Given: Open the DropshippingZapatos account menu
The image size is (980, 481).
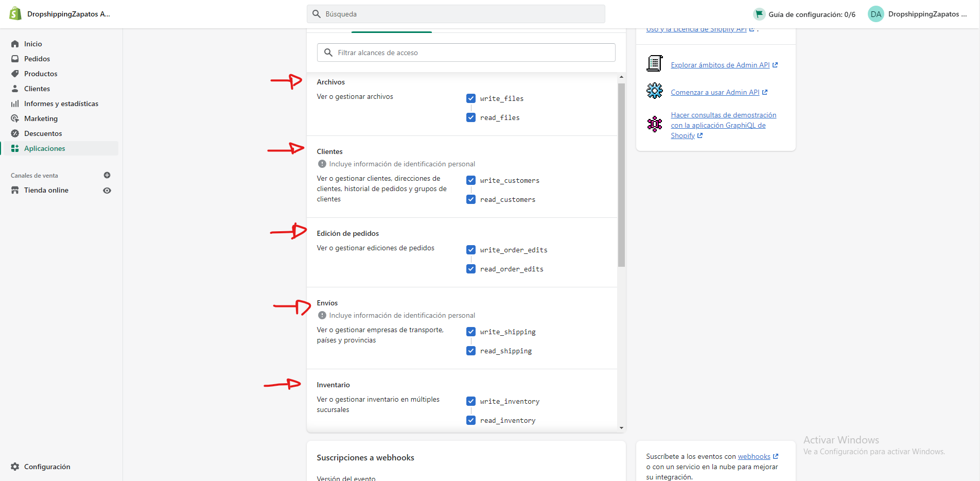Looking at the screenshot, I should tap(917, 14).
